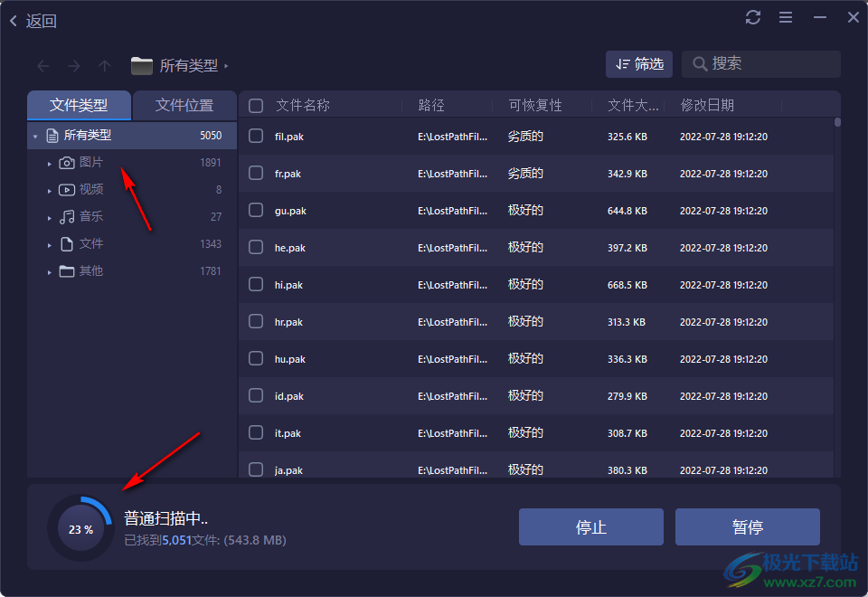Check the gu.pak file checkbox

coord(254,210)
